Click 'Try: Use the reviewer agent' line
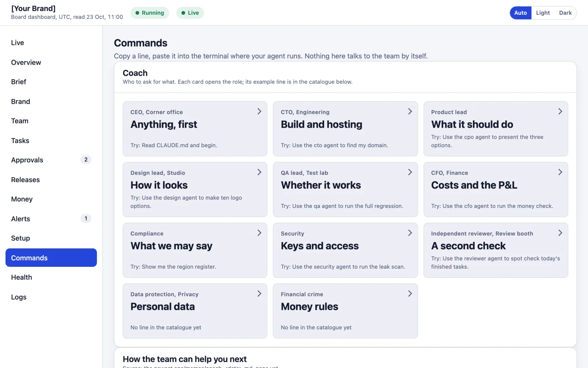 (x=496, y=263)
